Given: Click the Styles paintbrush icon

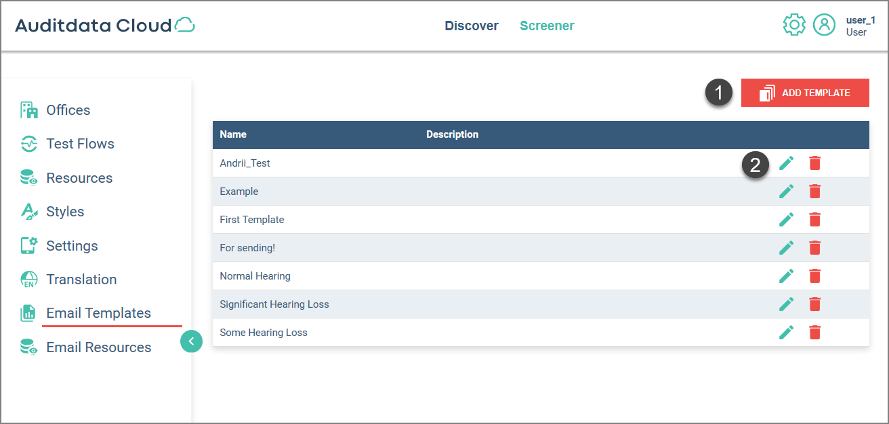Looking at the screenshot, I should pyautogui.click(x=29, y=211).
